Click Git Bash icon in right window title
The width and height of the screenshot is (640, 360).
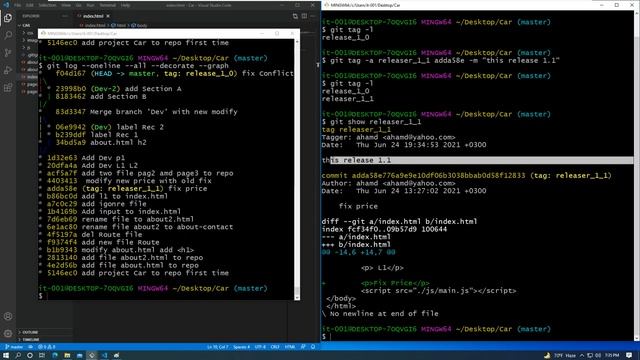click(x=327, y=5)
